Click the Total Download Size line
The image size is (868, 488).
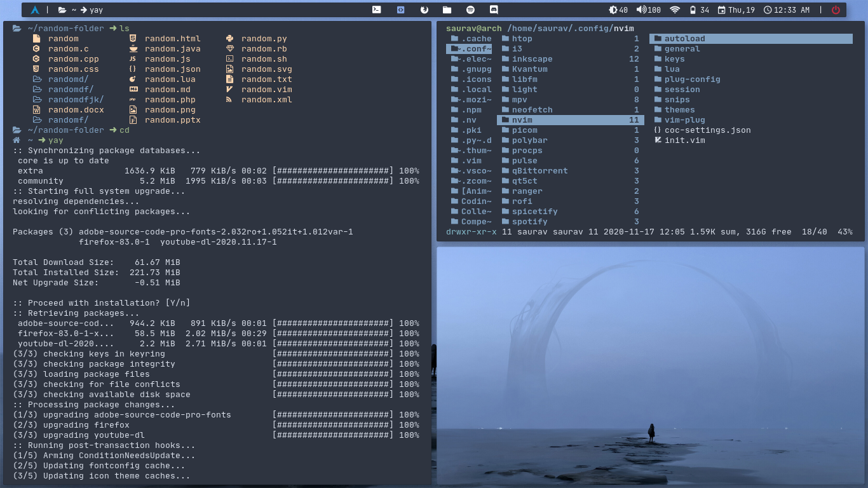(97, 262)
